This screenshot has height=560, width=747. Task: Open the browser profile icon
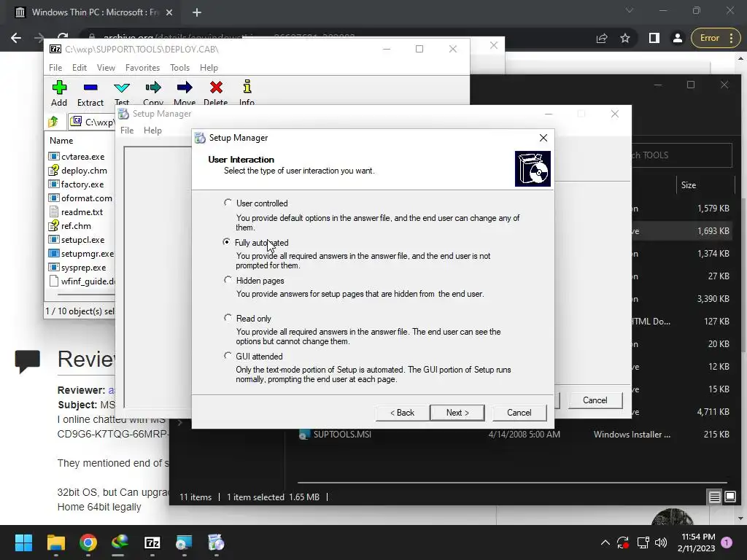677,38
